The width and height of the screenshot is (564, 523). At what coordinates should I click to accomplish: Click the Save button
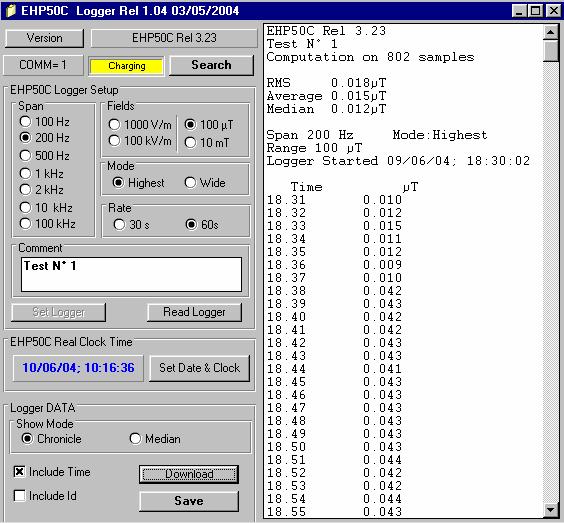click(189, 501)
